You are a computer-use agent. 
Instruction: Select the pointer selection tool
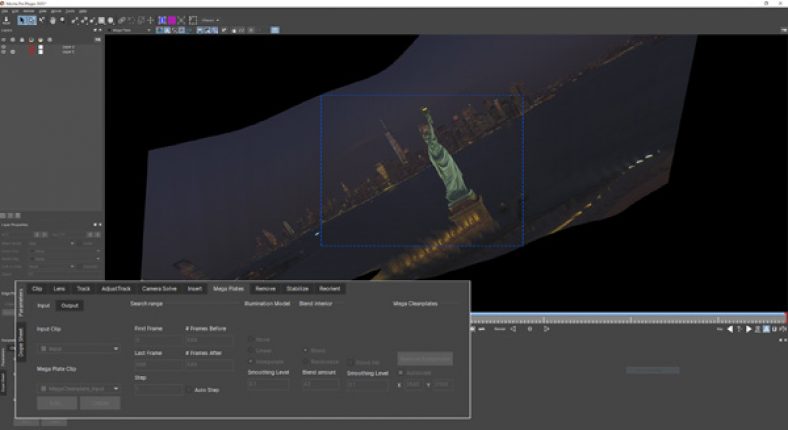(23, 20)
